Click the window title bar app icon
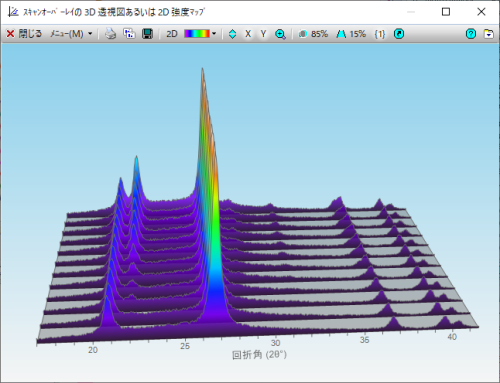This screenshot has width=500, height=383. [13, 12]
